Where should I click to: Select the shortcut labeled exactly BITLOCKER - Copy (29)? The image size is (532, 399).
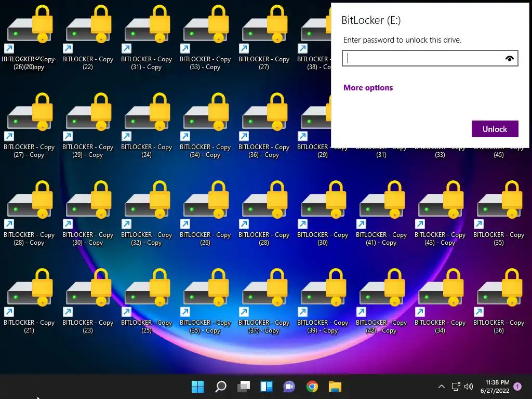[314, 125]
